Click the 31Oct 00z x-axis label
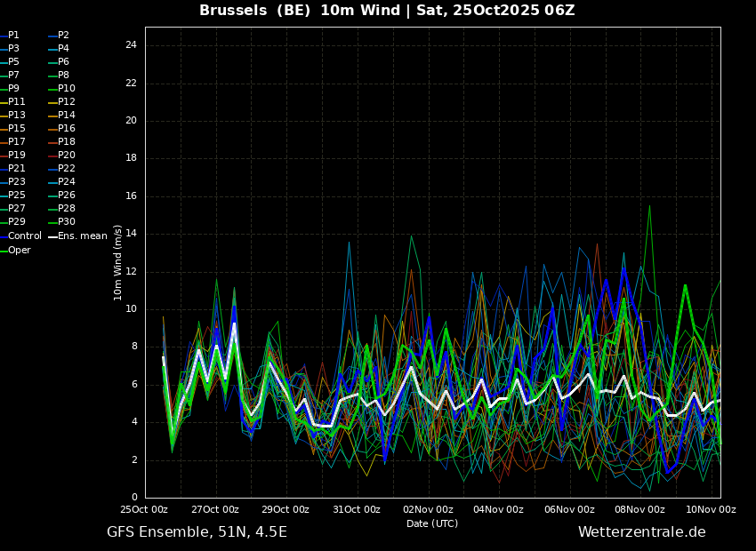 [357, 509]
